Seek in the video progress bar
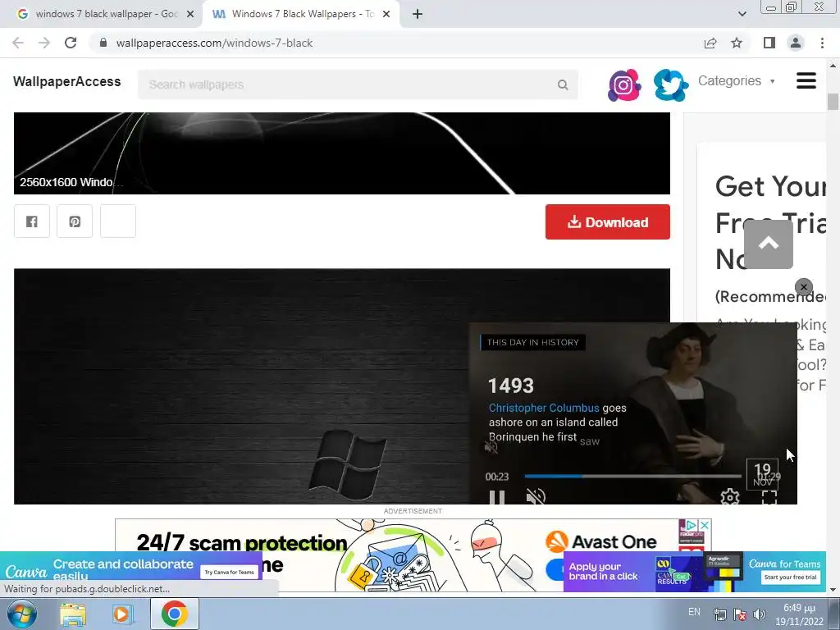 pyautogui.click(x=632, y=476)
